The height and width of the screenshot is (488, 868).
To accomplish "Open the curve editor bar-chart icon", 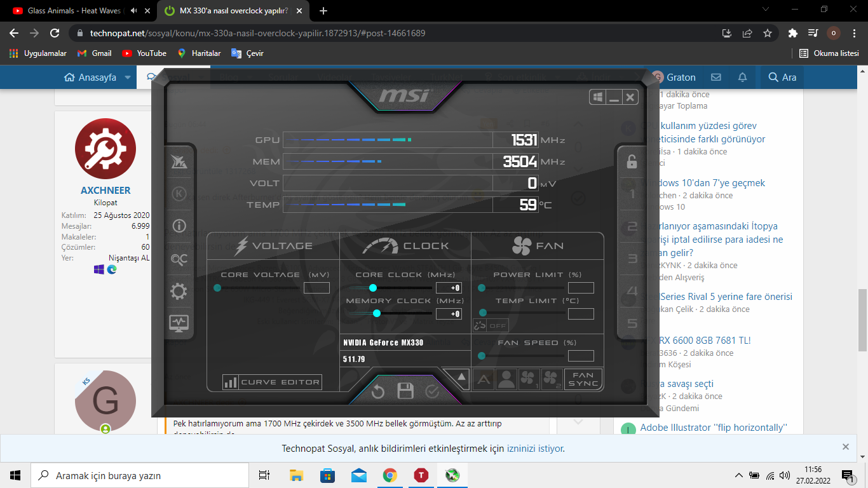I will tap(230, 382).
